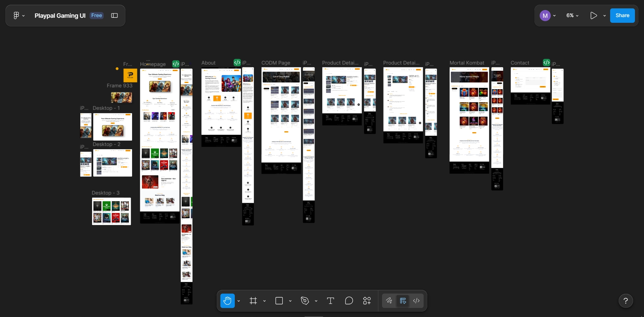The width and height of the screenshot is (644, 317).
Task: Open the 6% zoom dropdown
Action: [x=572, y=15]
